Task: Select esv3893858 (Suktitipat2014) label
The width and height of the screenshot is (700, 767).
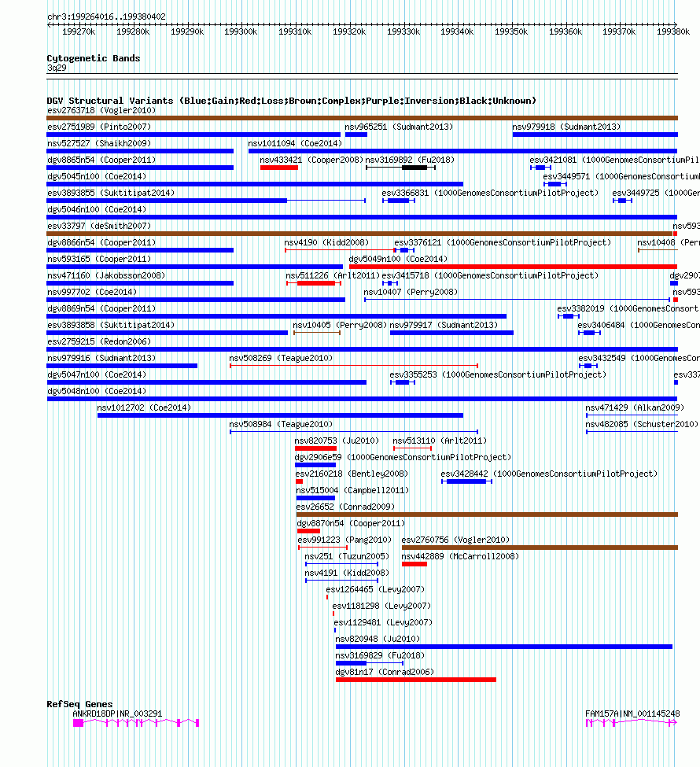Action: coord(111,326)
